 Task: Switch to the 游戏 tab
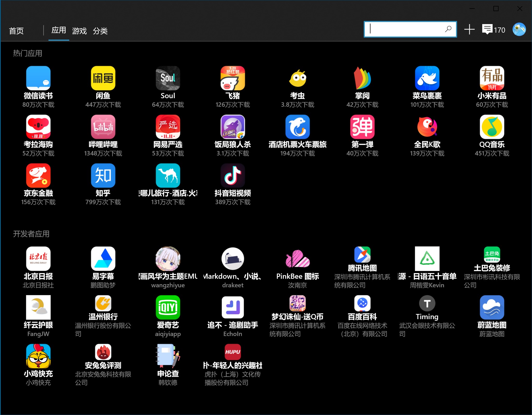coord(79,31)
